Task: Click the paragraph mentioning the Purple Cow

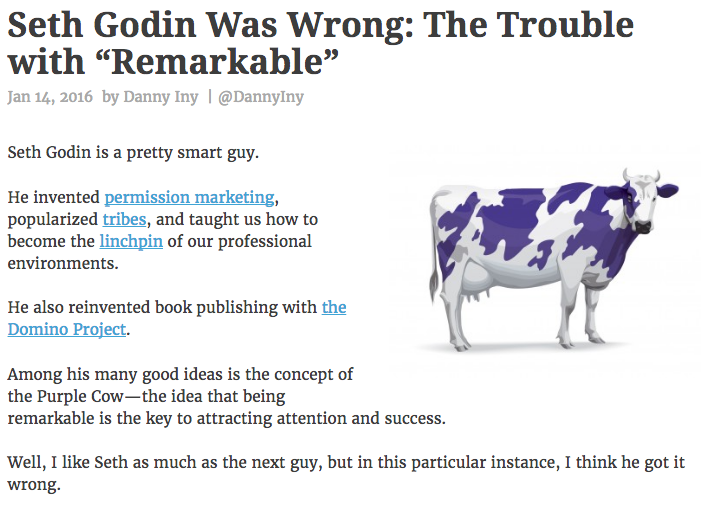Action: click(x=226, y=396)
